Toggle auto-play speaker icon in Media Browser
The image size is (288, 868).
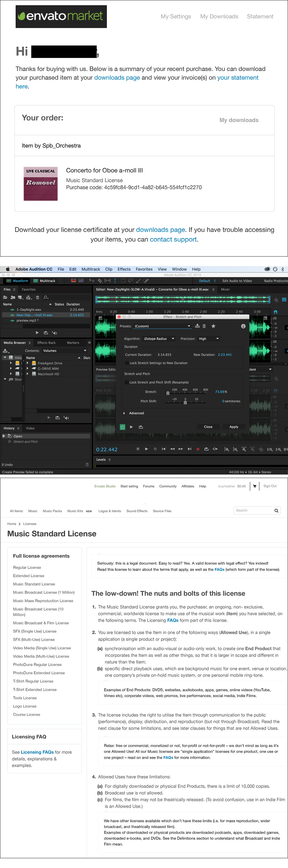(67, 418)
